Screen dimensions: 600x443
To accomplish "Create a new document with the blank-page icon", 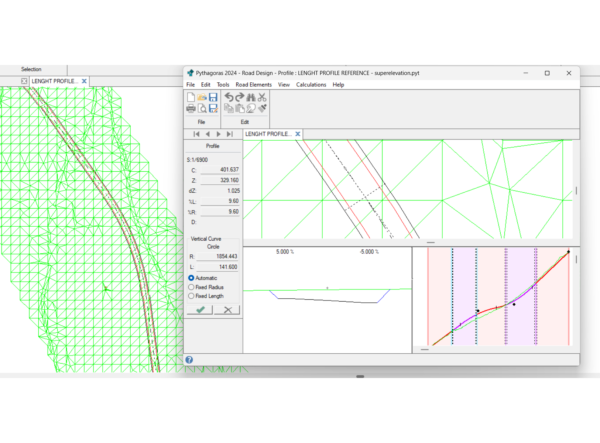I will point(191,98).
